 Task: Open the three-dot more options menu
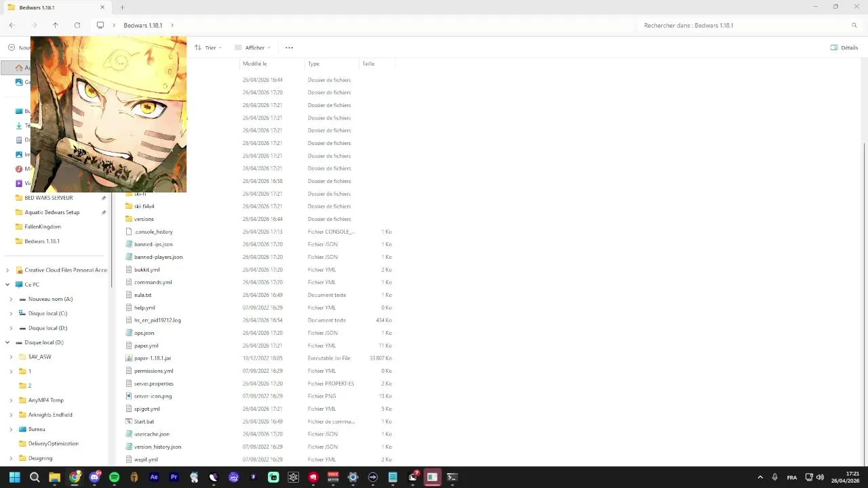289,47
